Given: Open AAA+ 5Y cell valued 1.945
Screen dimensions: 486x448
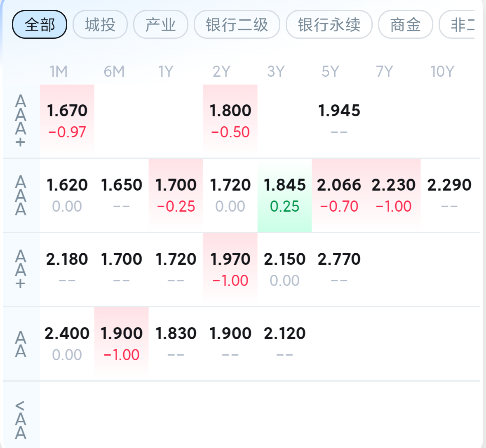Looking at the screenshot, I should click(339, 120).
